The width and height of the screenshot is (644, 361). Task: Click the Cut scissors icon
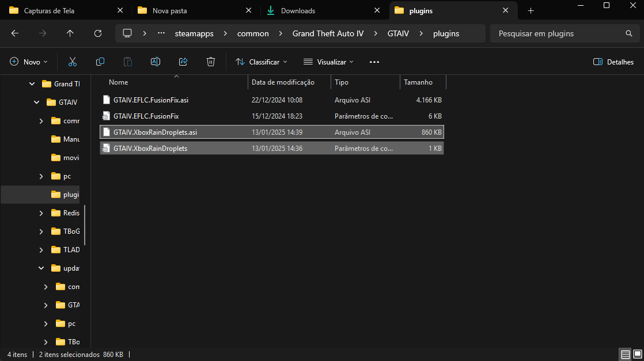tap(72, 62)
